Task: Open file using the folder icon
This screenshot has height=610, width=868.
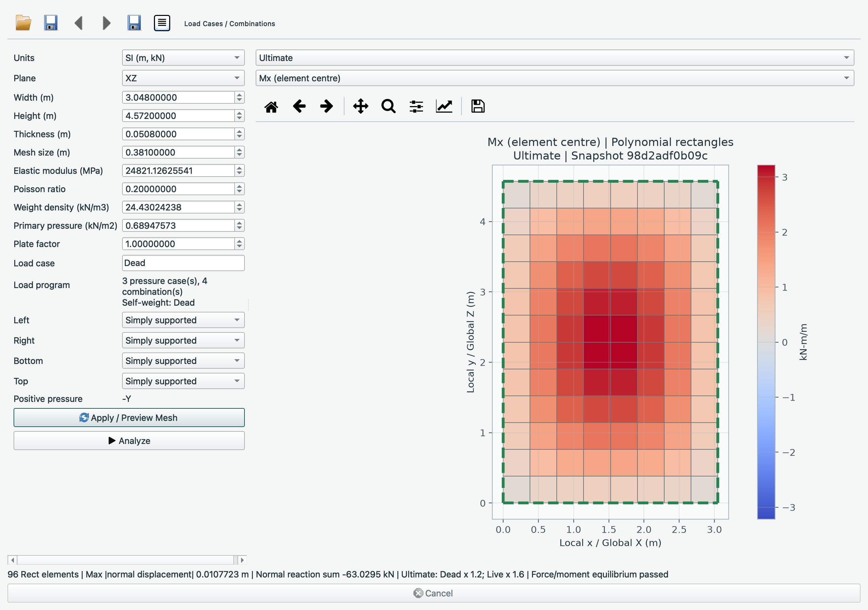Action: (x=23, y=23)
